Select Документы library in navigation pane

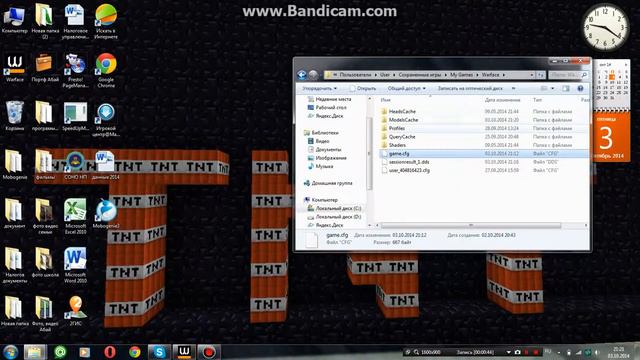coord(328,150)
